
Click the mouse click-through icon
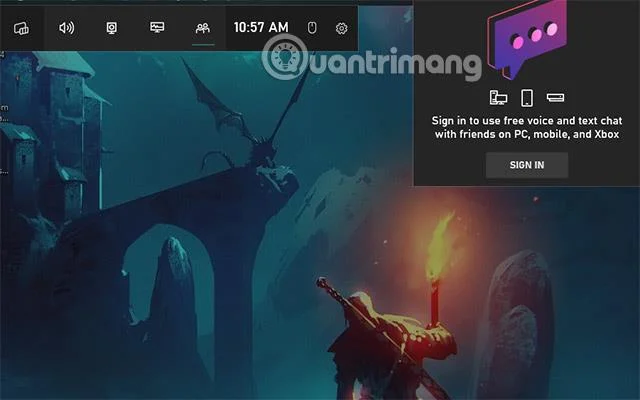[312, 28]
